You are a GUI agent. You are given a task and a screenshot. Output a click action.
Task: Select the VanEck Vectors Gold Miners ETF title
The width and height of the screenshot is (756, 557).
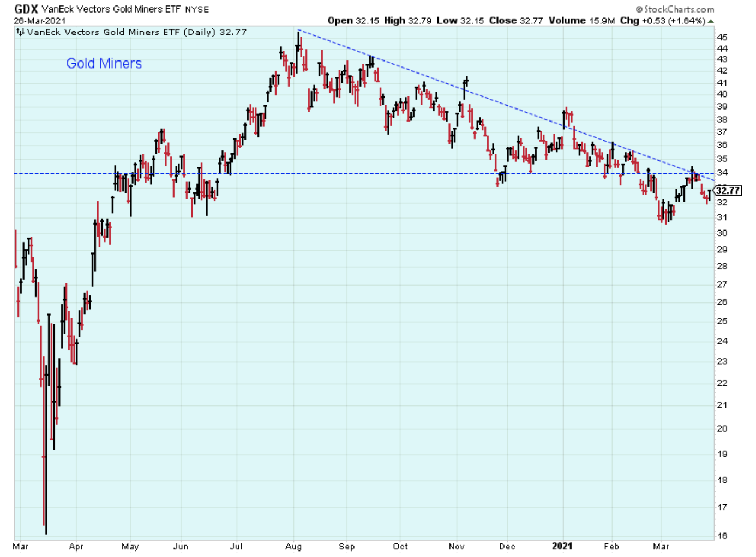(111, 9)
